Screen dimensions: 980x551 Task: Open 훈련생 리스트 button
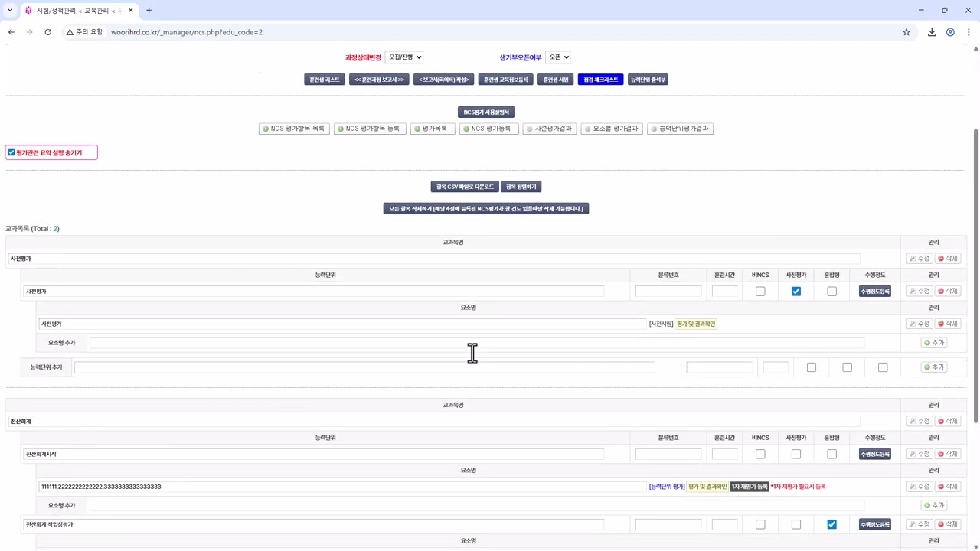click(x=325, y=80)
